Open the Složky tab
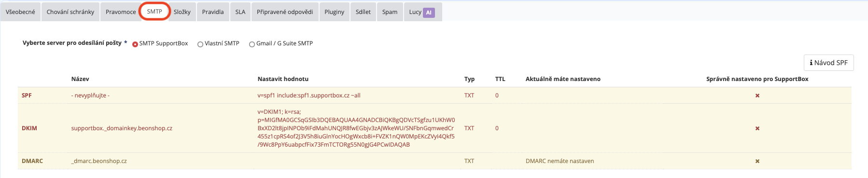Viewport: 868px width, 178px height. [x=182, y=12]
